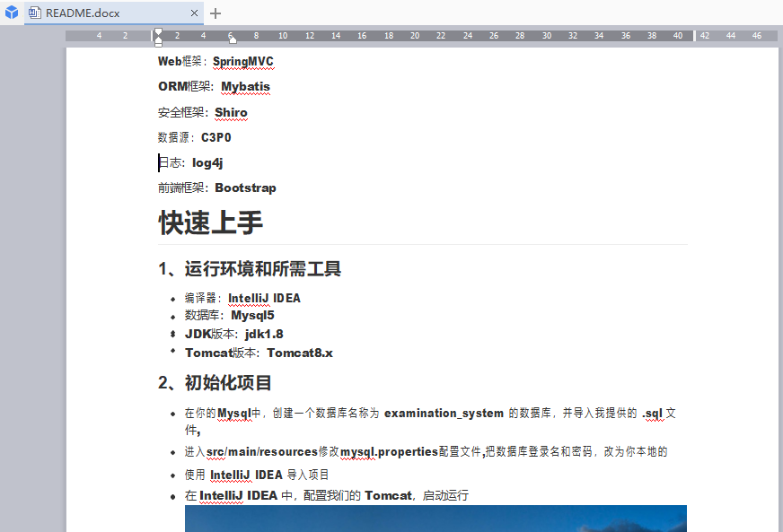This screenshot has width=783, height=532.
Task: Click the Shiro hyperlink
Action: 231,112
